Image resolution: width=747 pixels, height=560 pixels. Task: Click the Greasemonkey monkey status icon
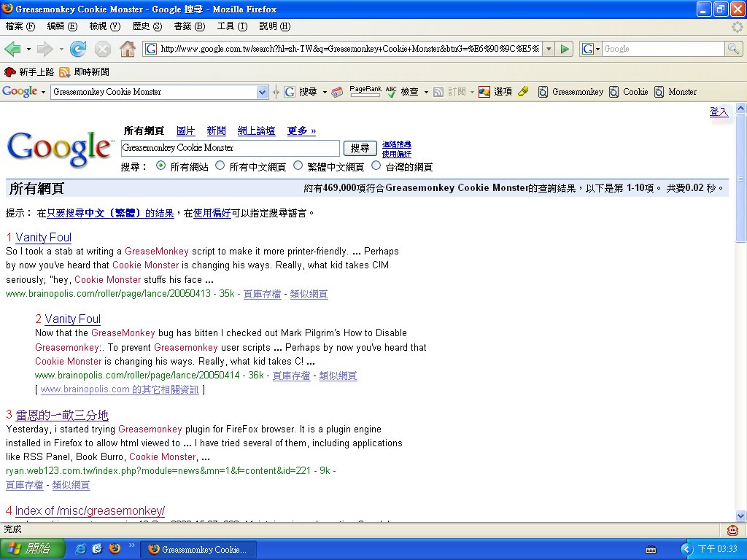(732, 529)
